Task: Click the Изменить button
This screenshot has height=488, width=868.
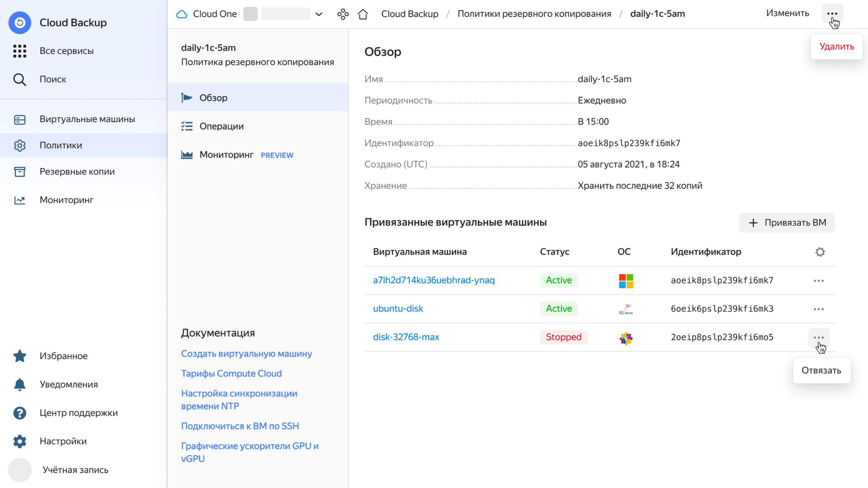Action: pyautogui.click(x=787, y=13)
